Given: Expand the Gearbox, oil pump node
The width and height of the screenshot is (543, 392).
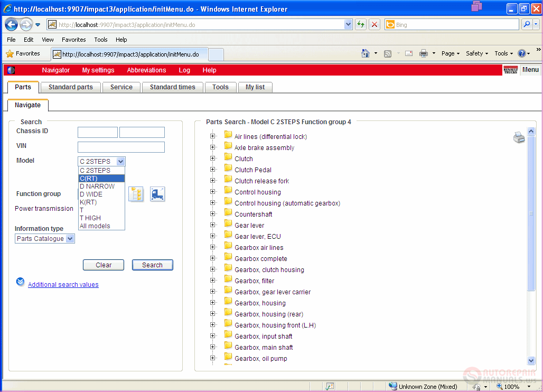Looking at the screenshot, I should [x=213, y=358].
